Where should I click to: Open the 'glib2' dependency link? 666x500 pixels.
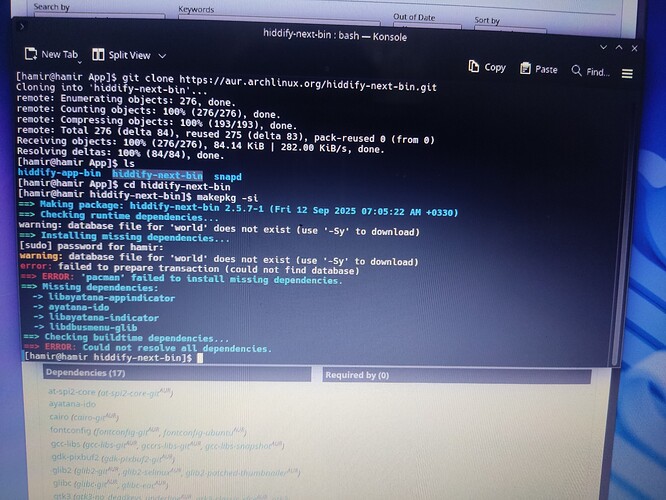pyautogui.click(x=62, y=470)
